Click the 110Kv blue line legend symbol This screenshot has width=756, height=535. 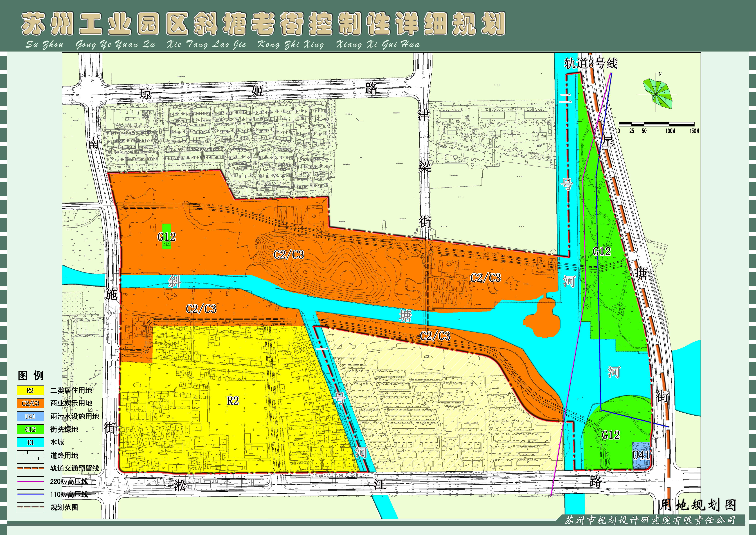(x=30, y=494)
